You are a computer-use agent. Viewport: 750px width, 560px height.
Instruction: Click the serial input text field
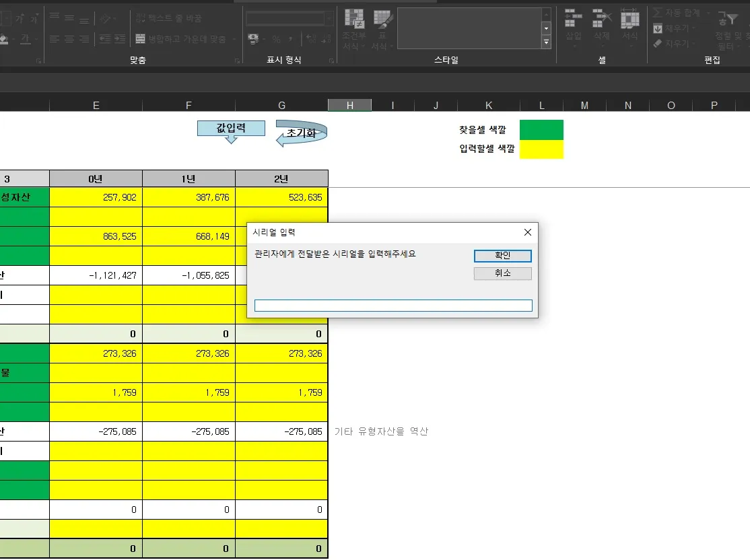(393, 306)
